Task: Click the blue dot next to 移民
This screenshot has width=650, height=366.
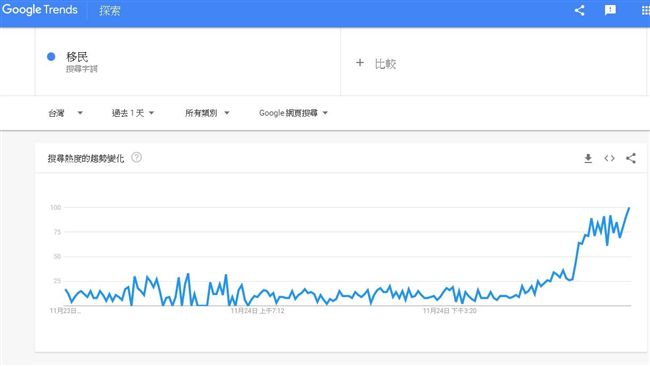Action: [51, 57]
